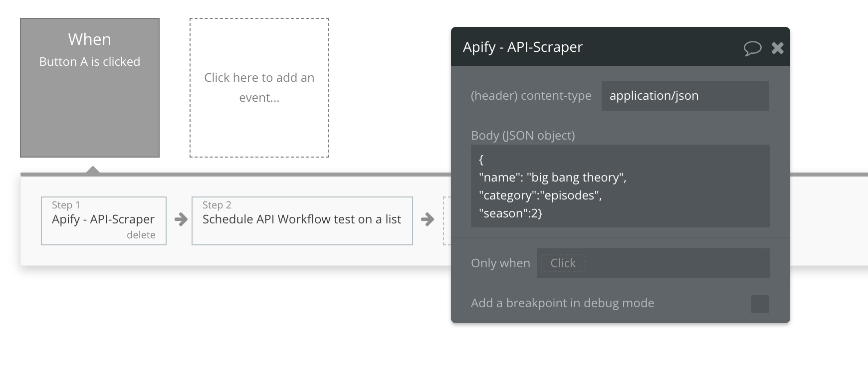Click the arrow between Step 1 and Step 2
This screenshot has height=372, width=868.
(x=181, y=219)
